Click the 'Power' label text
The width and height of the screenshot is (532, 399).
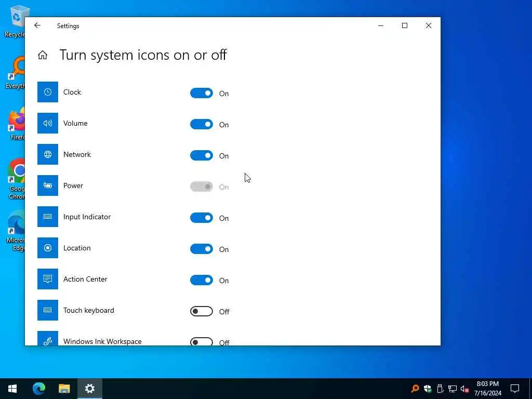pos(73,186)
